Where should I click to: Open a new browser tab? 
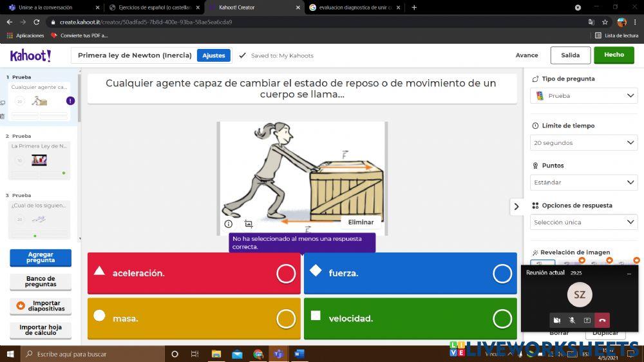(414, 7)
